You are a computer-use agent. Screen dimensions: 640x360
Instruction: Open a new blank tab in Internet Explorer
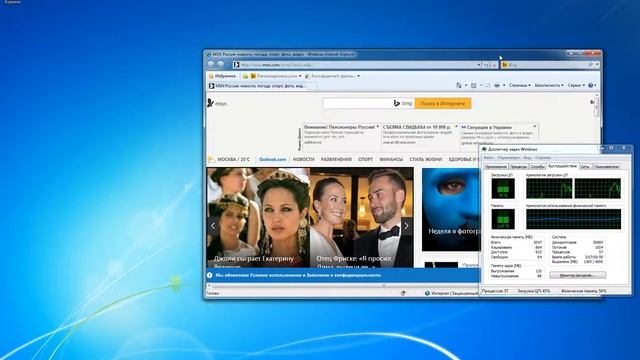tap(311, 86)
